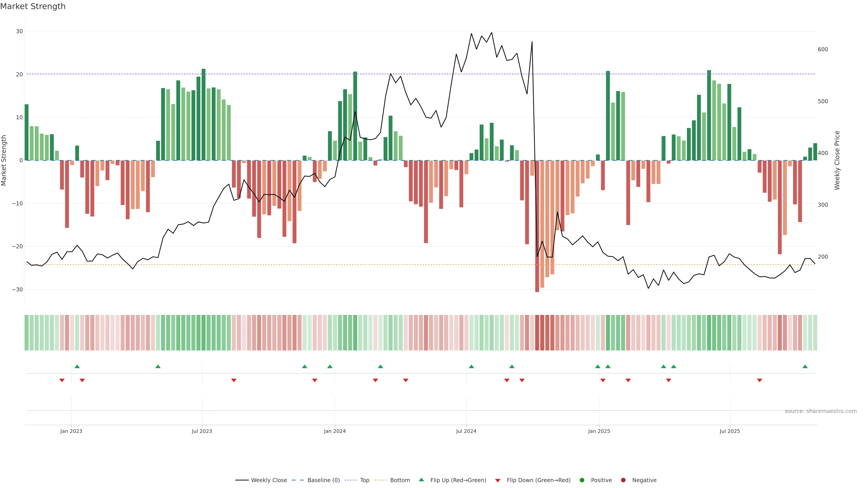The width and height of the screenshot is (868, 488).
Task: Click the last red flip-down triangle marker
Action: [759, 380]
